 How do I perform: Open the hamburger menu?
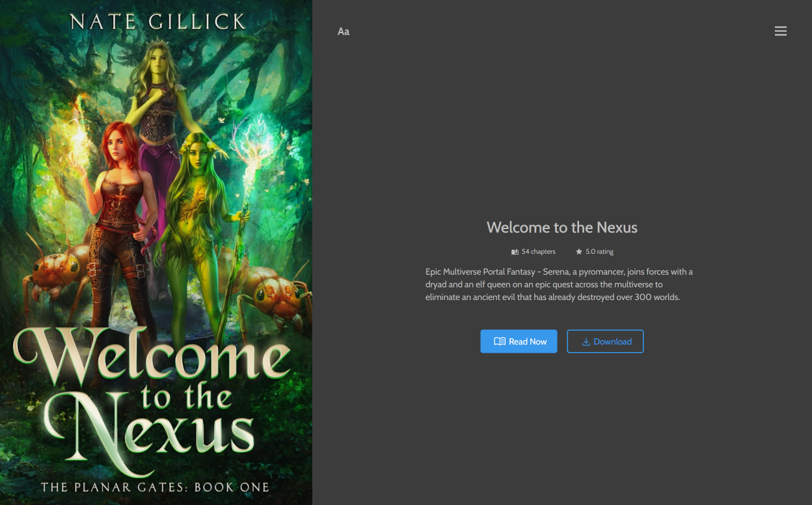click(x=781, y=31)
